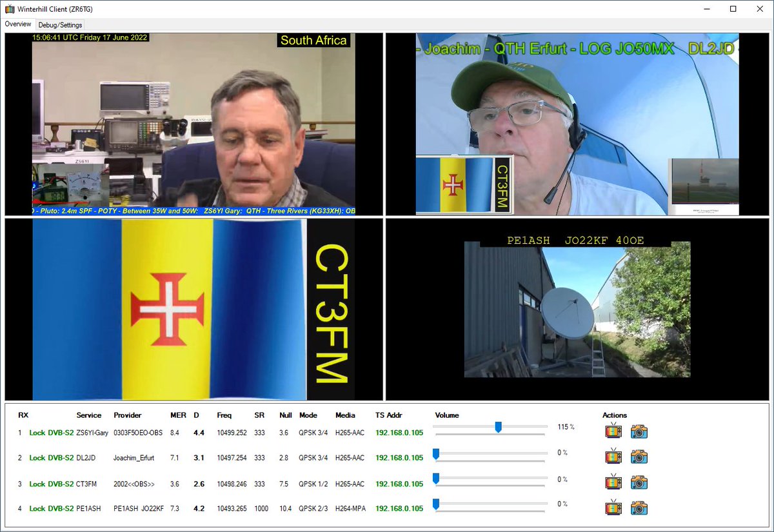The height and width of the screenshot is (532, 774).
Task: Select the PE1ASH dish antenna video pane
Action: (577, 308)
